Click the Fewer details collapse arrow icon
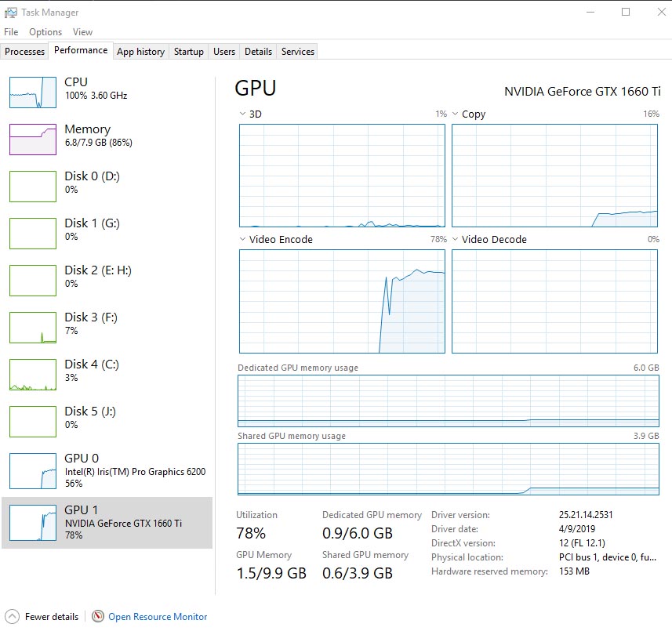672x631 pixels. coord(12,617)
